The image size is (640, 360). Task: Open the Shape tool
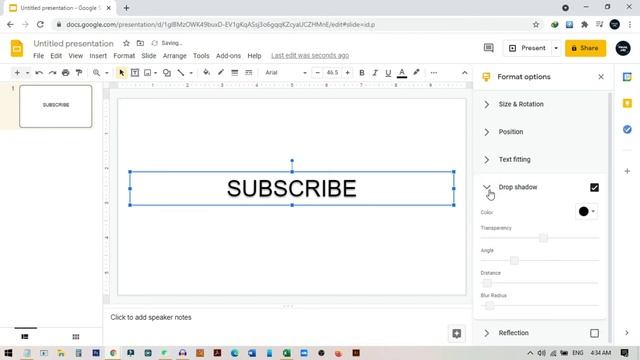coord(167,73)
